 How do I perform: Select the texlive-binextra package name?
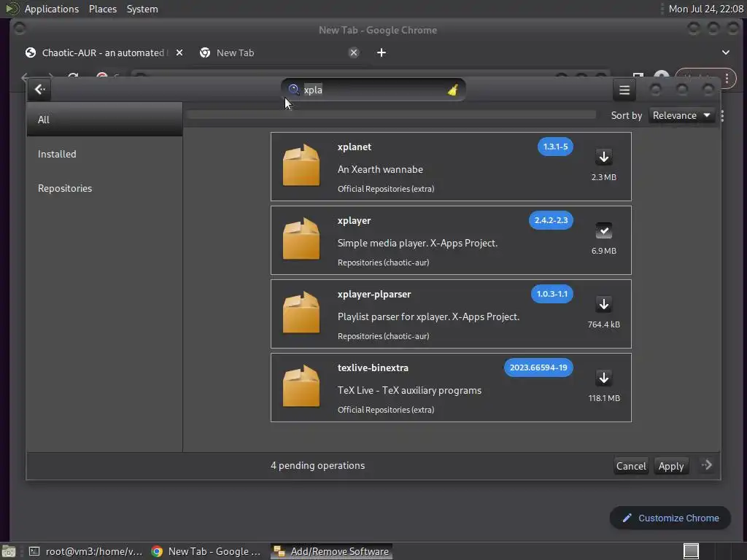click(373, 367)
